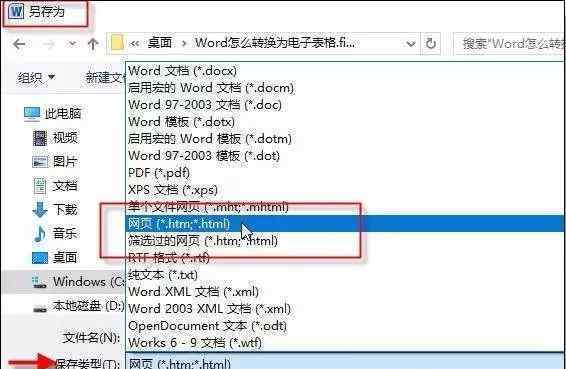The image size is (566, 369).
Task: Choose XPS 文档 (*.xps) format
Action: tap(345, 190)
